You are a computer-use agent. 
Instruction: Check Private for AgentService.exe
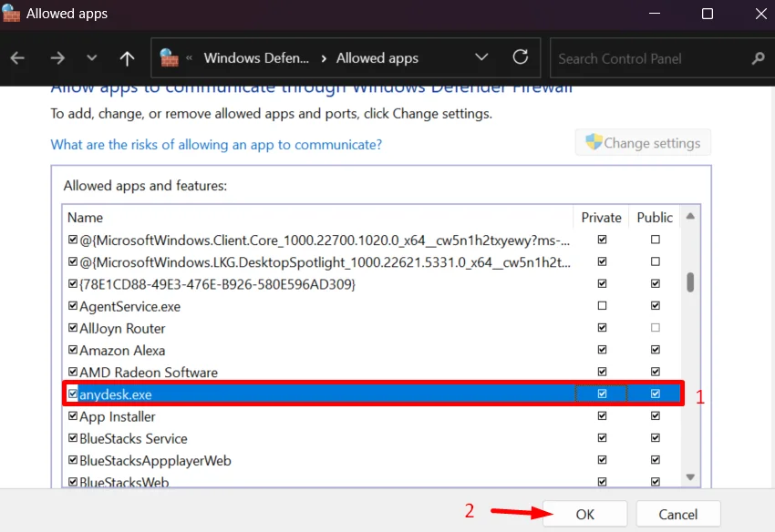pos(602,306)
